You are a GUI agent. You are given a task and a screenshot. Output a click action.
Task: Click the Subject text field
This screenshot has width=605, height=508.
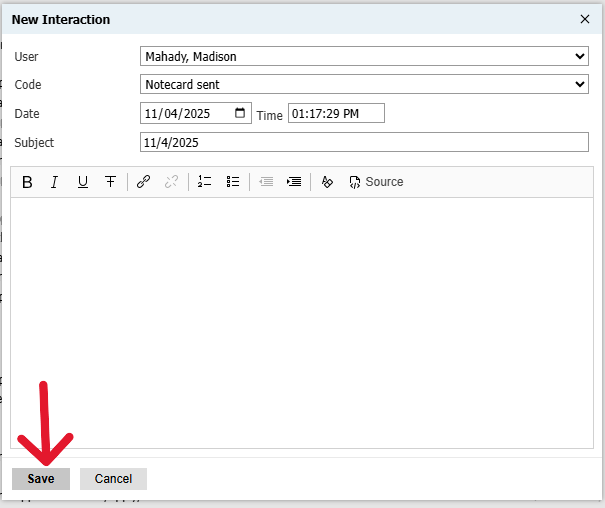click(x=364, y=142)
